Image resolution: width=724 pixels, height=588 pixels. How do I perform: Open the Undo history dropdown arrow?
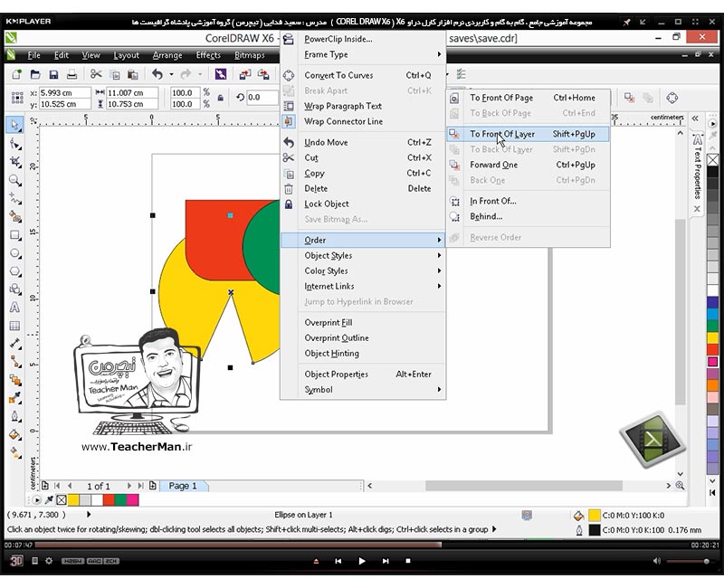point(171,74)
